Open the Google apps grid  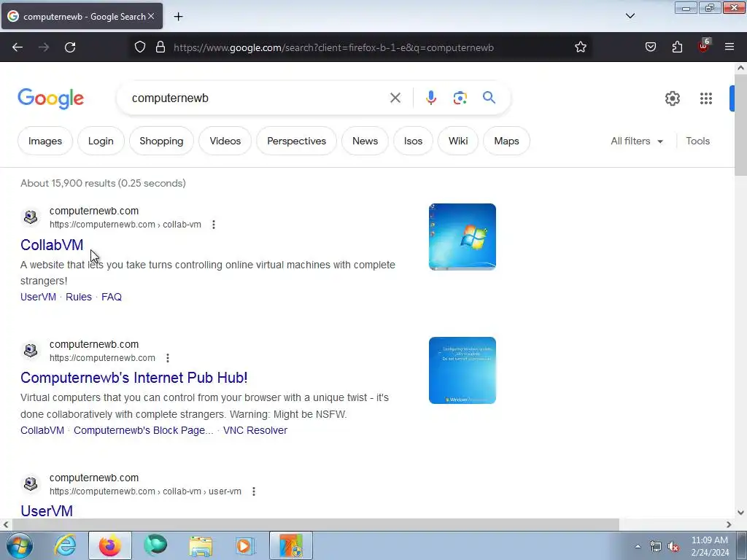click(x=706, y=98)
